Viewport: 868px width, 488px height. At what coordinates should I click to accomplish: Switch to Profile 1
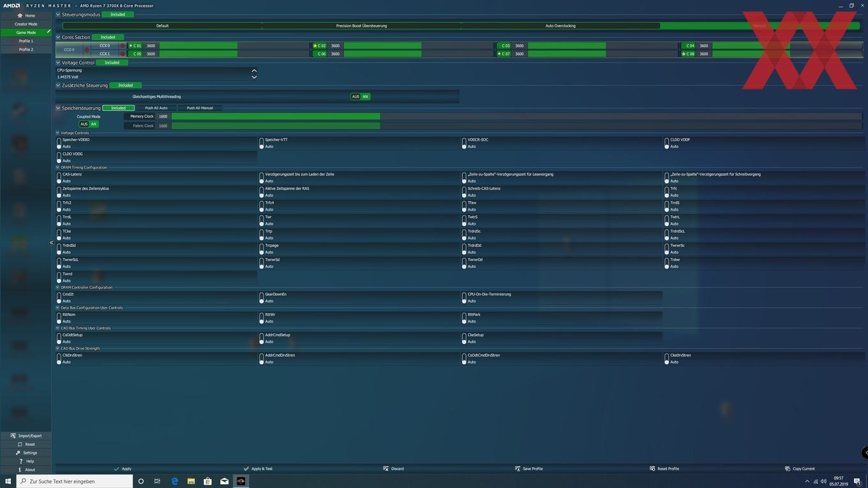26,41
